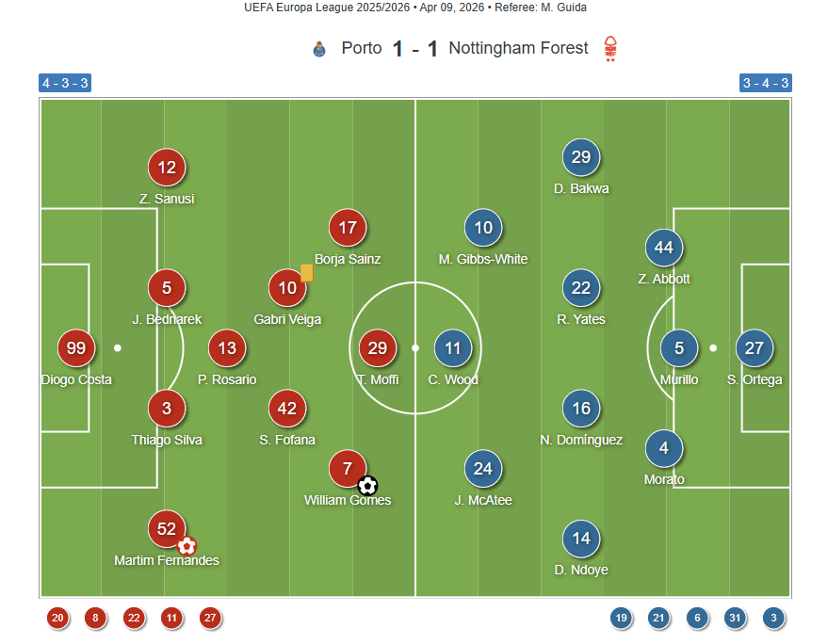828x644 pixels.
Task: Select D. Ndoye's number 14 marker
Action: coord(581,539)
